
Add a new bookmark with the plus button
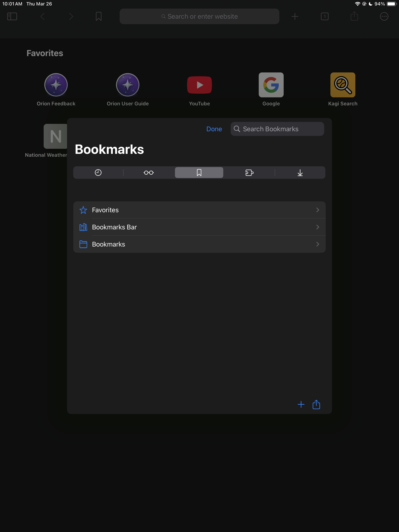pos(301,404)
